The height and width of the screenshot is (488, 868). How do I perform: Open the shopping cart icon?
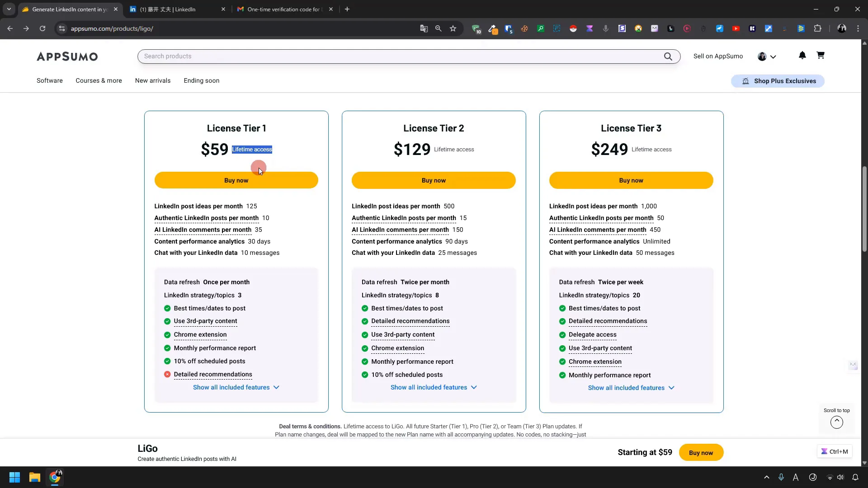821,55
